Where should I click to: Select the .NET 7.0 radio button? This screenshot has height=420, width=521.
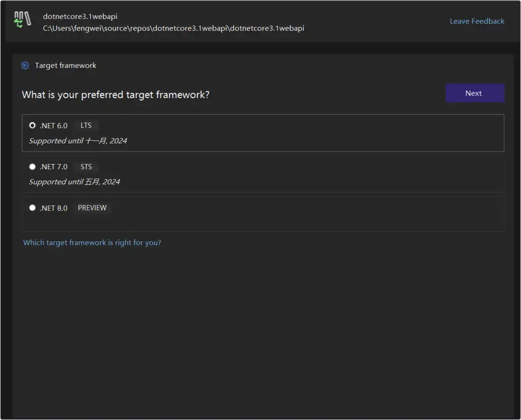pyautogui.click(x=33, y=166)
